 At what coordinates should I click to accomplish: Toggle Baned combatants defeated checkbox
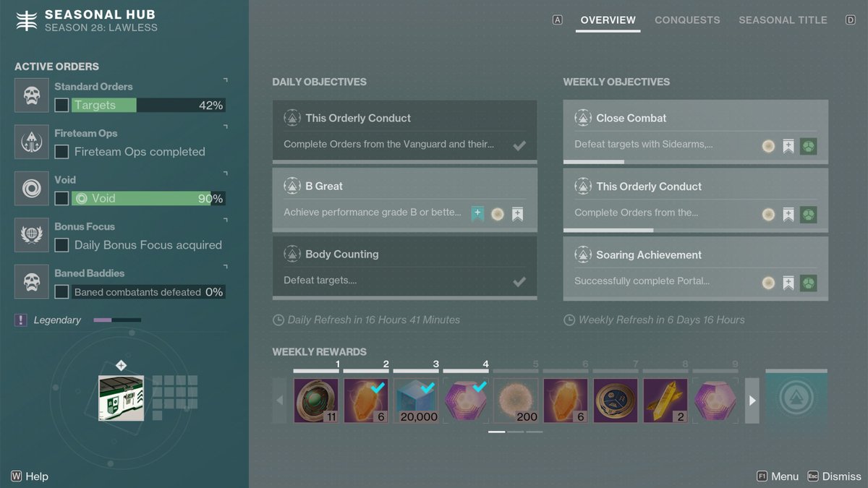(62, 292)
